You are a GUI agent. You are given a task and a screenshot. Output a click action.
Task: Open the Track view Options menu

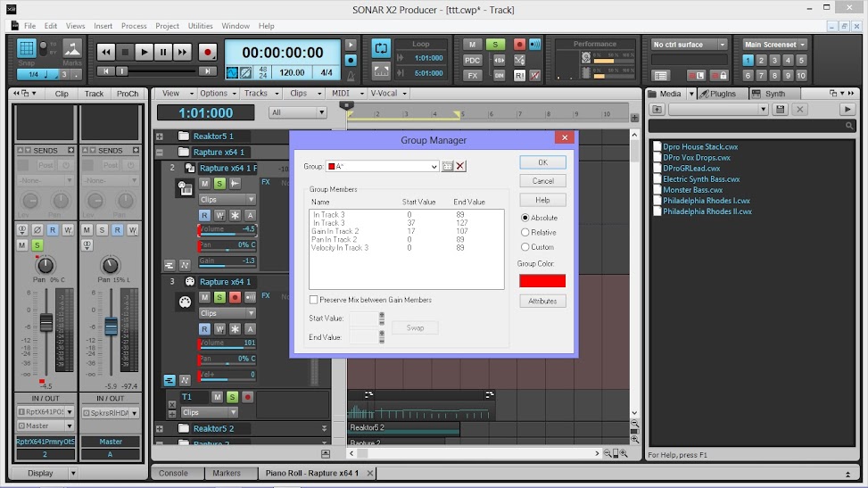218,93
